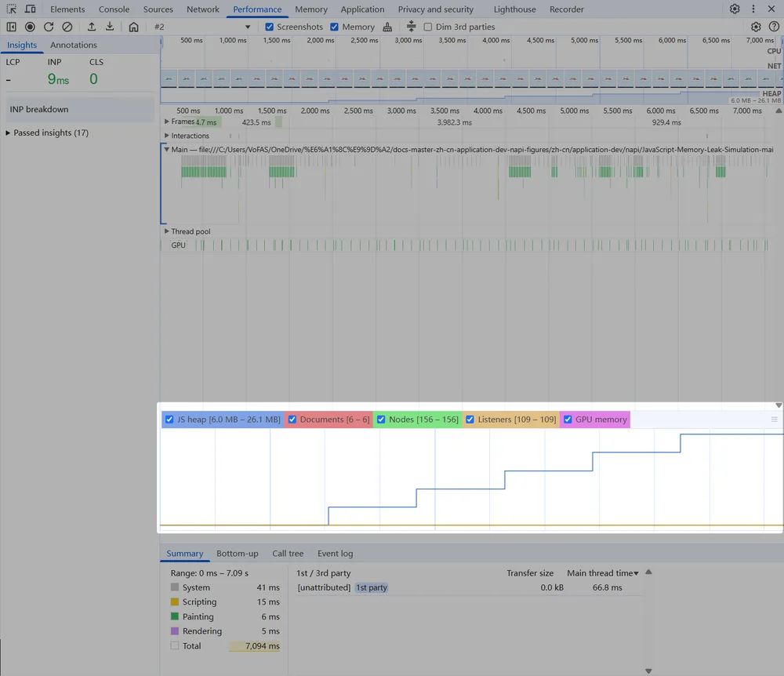Open the Main thread time sort dropdown

602,573
